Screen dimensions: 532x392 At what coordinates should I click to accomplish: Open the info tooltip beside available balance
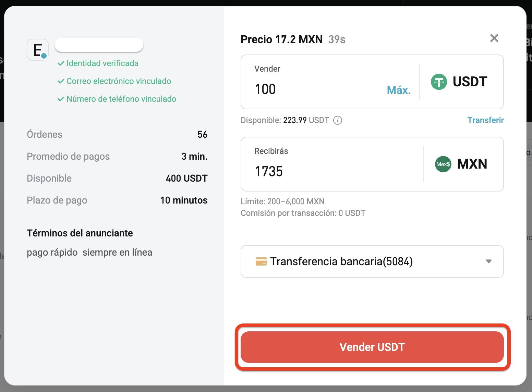[x=338, y=120]
